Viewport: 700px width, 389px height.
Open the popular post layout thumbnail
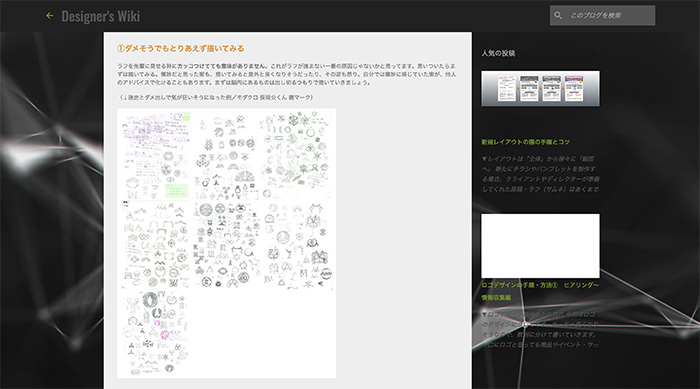540,88
